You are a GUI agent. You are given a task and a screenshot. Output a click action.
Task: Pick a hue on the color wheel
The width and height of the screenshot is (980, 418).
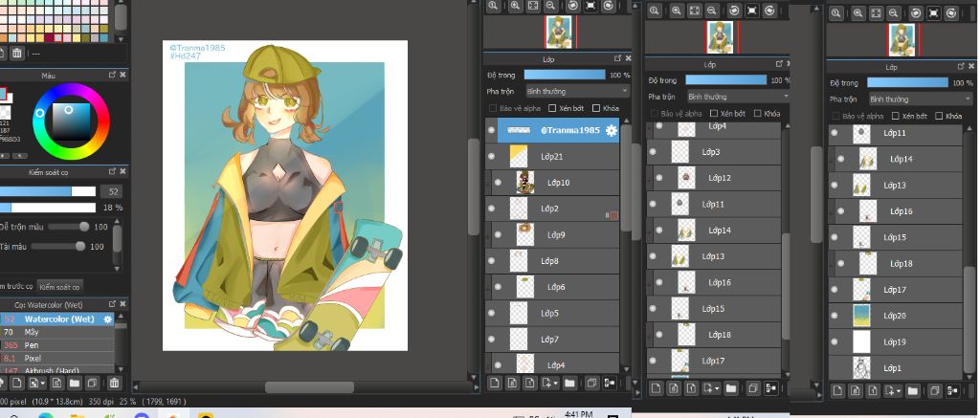tap(71, 121)
